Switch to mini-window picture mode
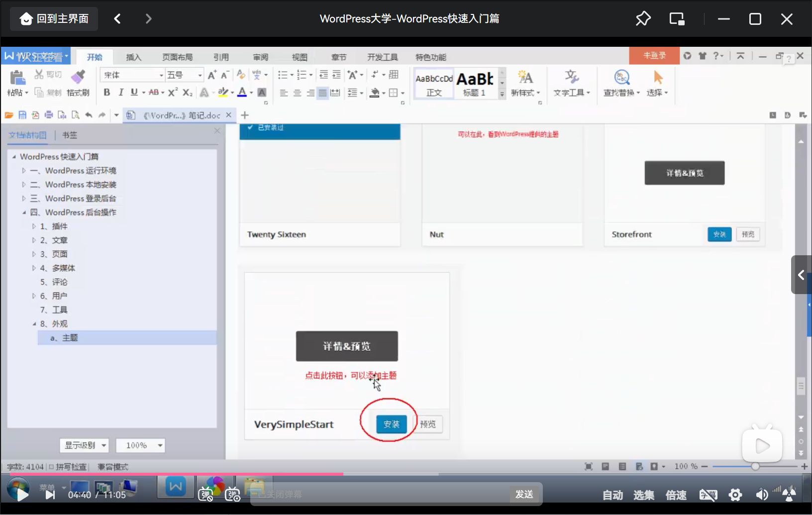The height and width of the screenshot is (515, 812). coord(677,19)
